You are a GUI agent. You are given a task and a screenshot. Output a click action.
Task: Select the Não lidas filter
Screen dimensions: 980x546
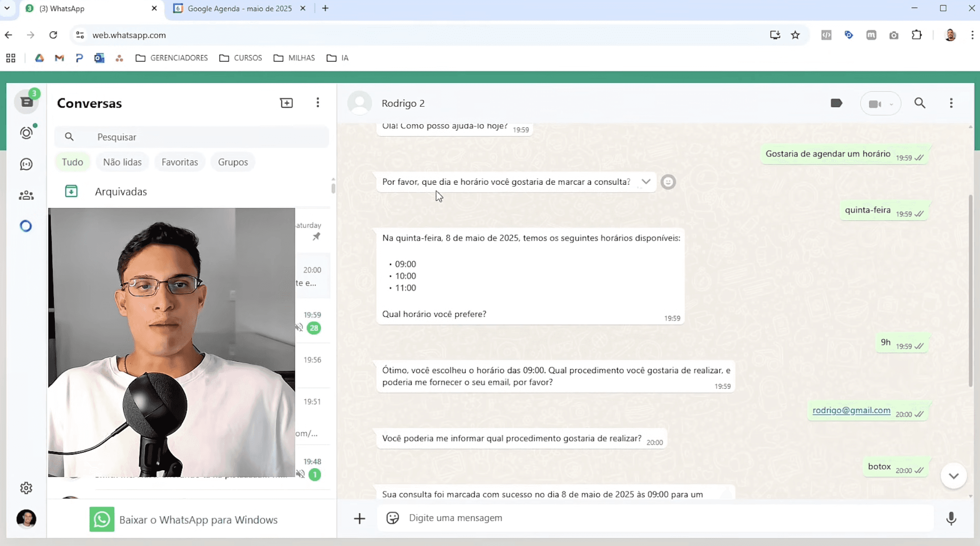(x=122, y=162)
